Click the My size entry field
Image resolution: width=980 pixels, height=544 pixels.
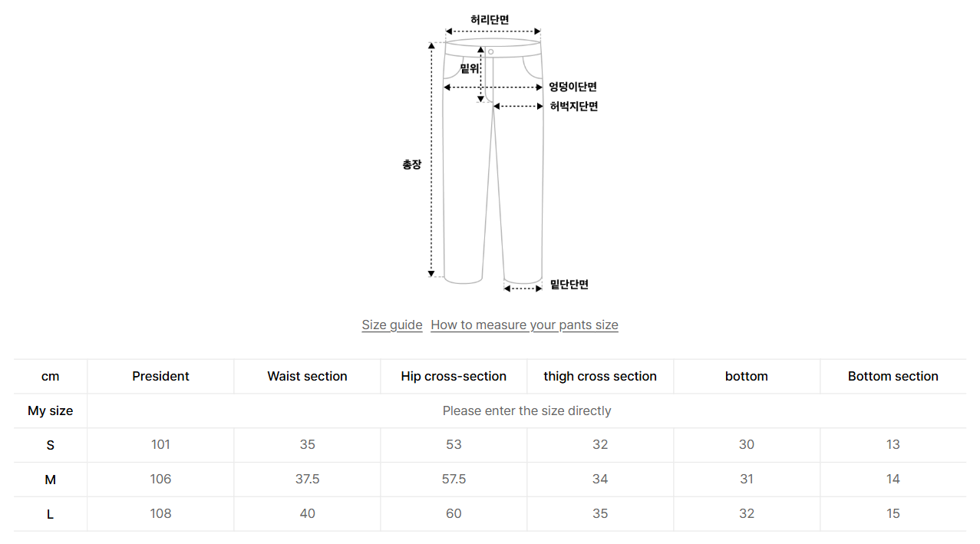tap(526, 410)
